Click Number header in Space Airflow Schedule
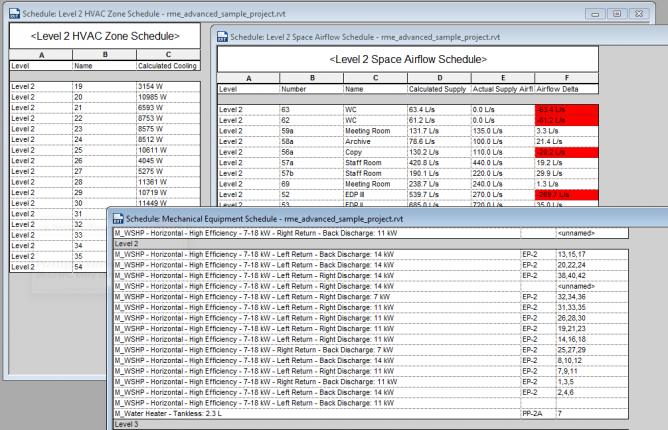The width and height of the screenshot is (668, 430). click(312, 89)
